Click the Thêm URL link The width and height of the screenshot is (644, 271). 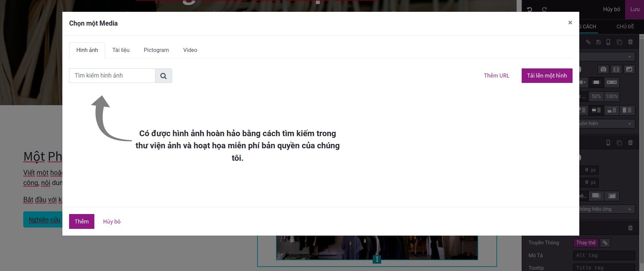click(x=496, y=76)
